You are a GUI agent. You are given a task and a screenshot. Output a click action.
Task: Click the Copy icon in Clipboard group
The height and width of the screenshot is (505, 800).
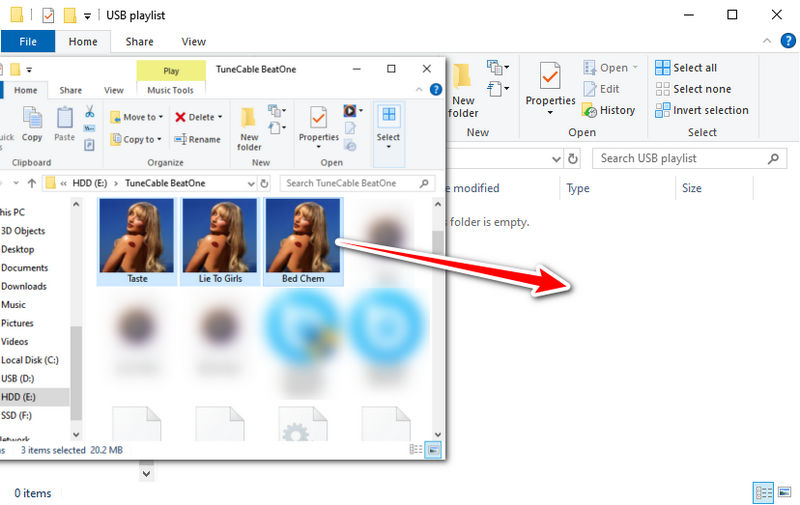pos(32,124)
